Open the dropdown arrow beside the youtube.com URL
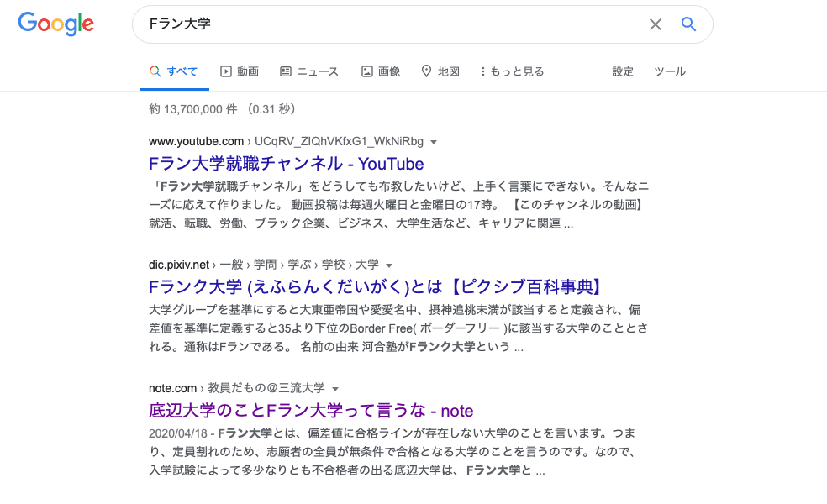 tap(434, 142)
